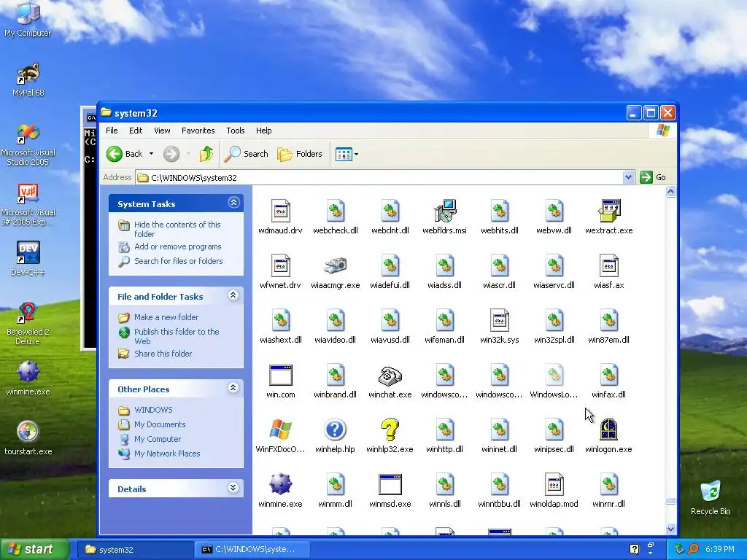Click the scrollbar up arrow

[671, 192]
